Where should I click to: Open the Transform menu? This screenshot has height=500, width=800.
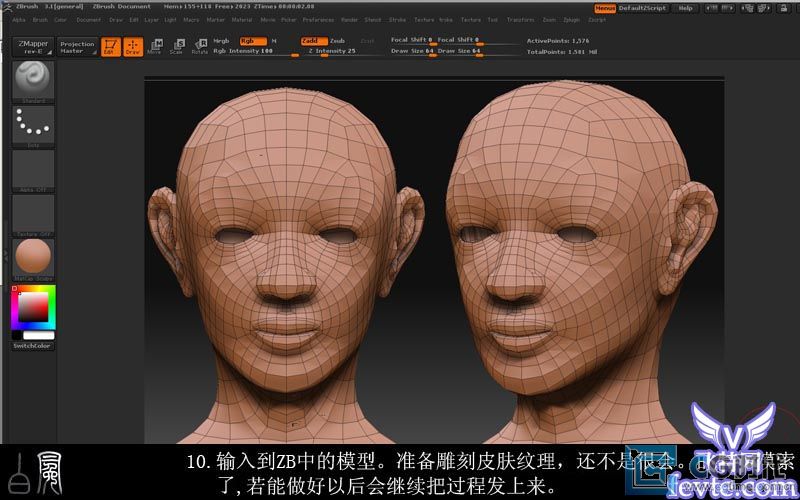point(520,20)
